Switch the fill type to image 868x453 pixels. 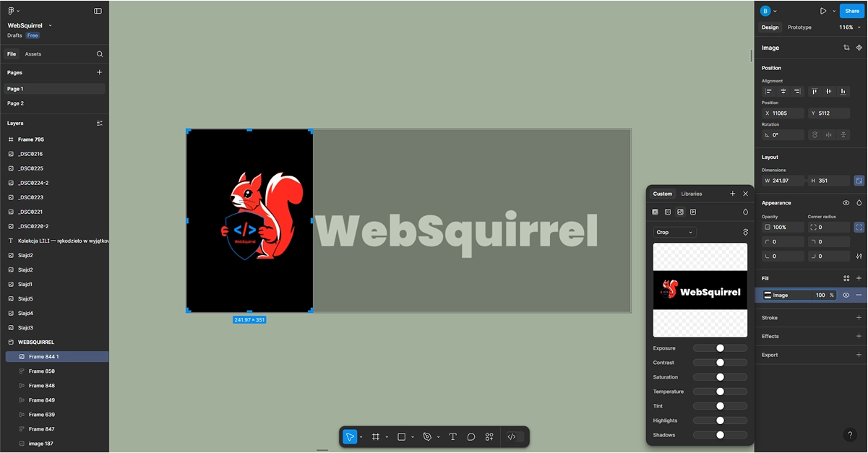(x=680, y=212)
